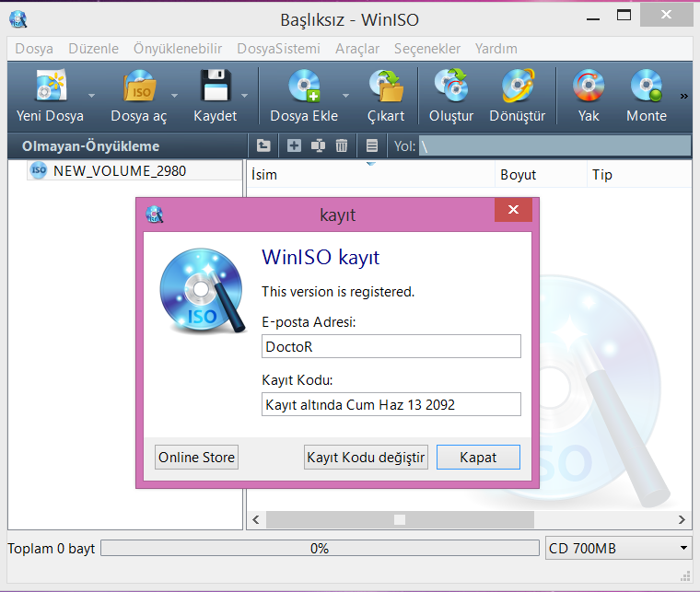The image size is (700, 592).
Task: Click the Oluştur toolbar icon
Action: tap(451, 85)
